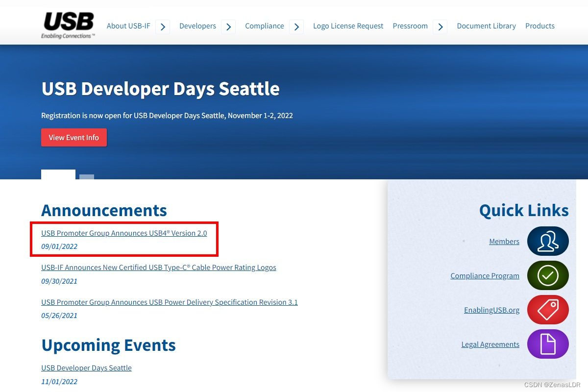The image size is (588, 392).
Task: Expand the About USB-IF submenu arrow
Action: tap(163, 26)
